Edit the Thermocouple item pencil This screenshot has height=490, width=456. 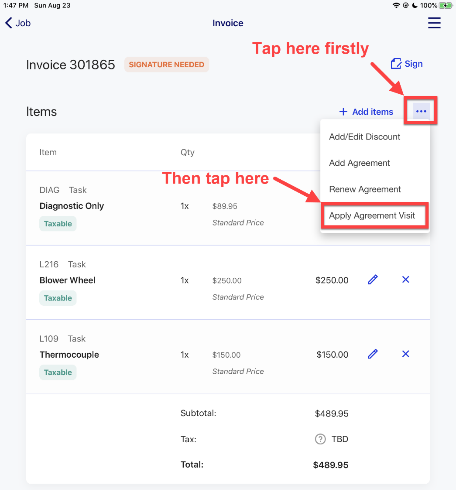click(373, 354)
